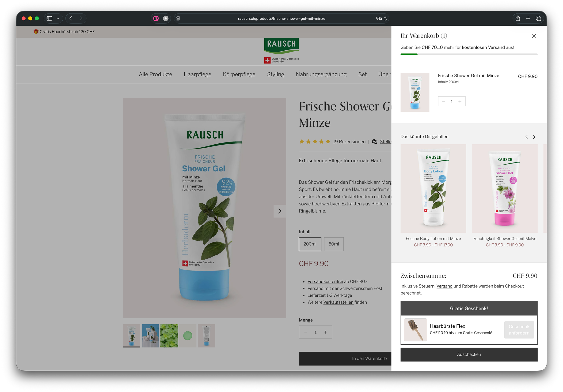Increase the Menge quantity on product page
Screen dimensions: 563x392
tap(325, 332)
